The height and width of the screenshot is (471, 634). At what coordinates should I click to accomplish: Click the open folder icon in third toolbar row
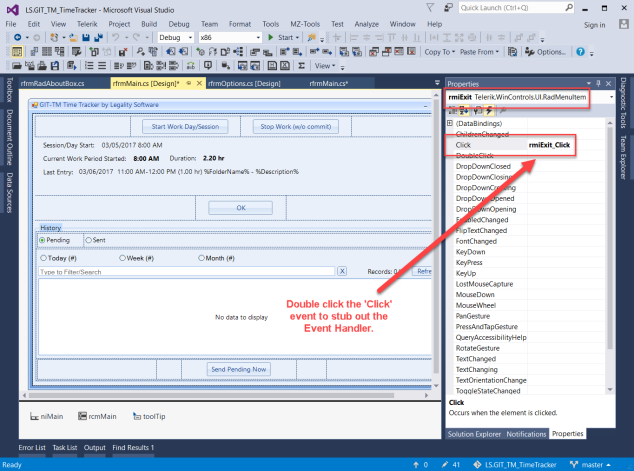(17, 65)
